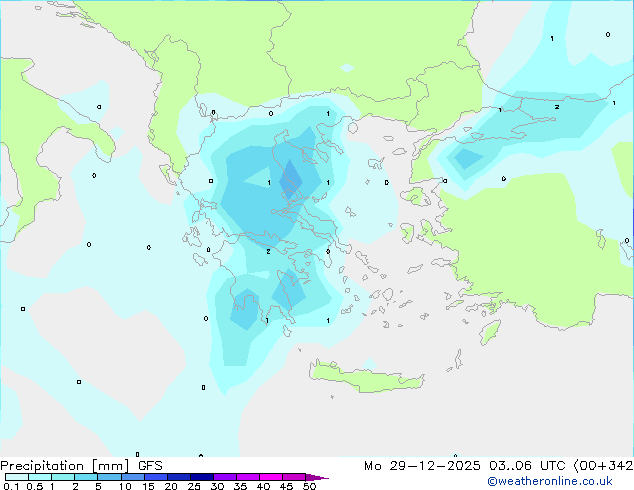Click the '25' legend scale label
Image resolution: width=634 pixels, height=490 pixels.
tap(194, 486)
